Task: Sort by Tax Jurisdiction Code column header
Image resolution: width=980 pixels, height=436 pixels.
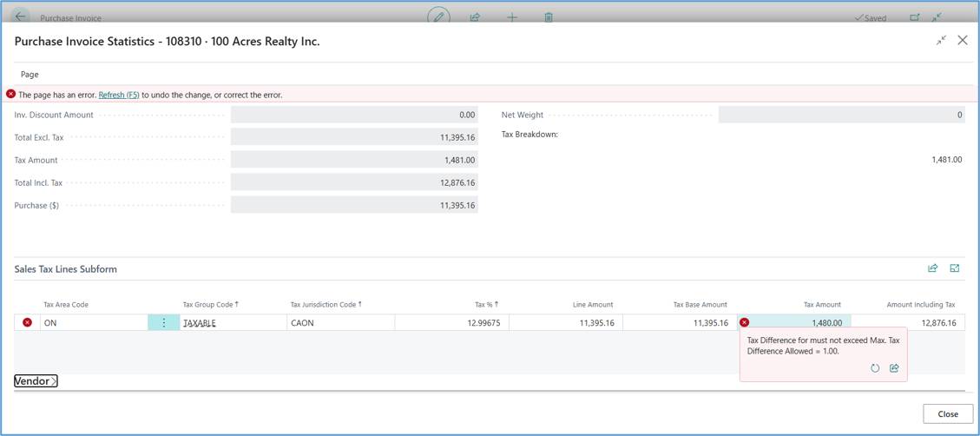Action: [x=326, y=305]
